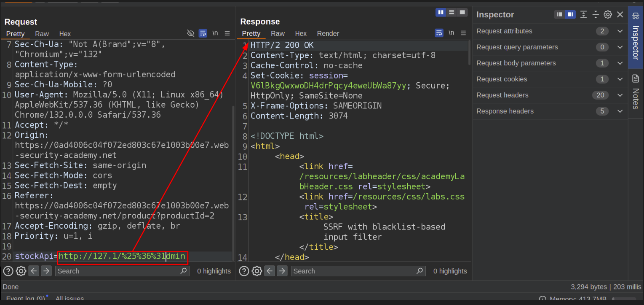
Task: Toggle hide non-printable eye icon in Request
Action: 191,33
